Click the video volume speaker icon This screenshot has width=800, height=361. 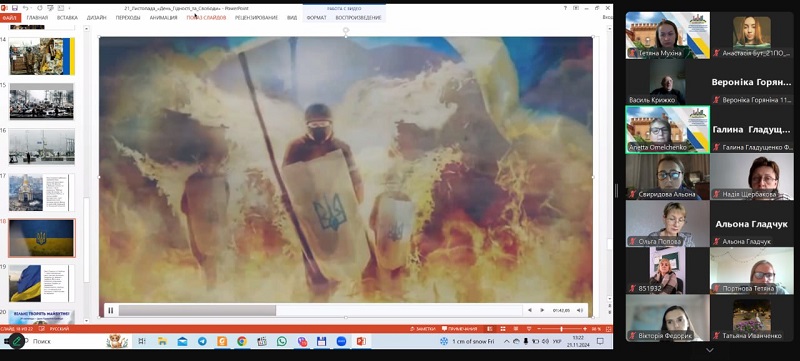pos(580,310)
